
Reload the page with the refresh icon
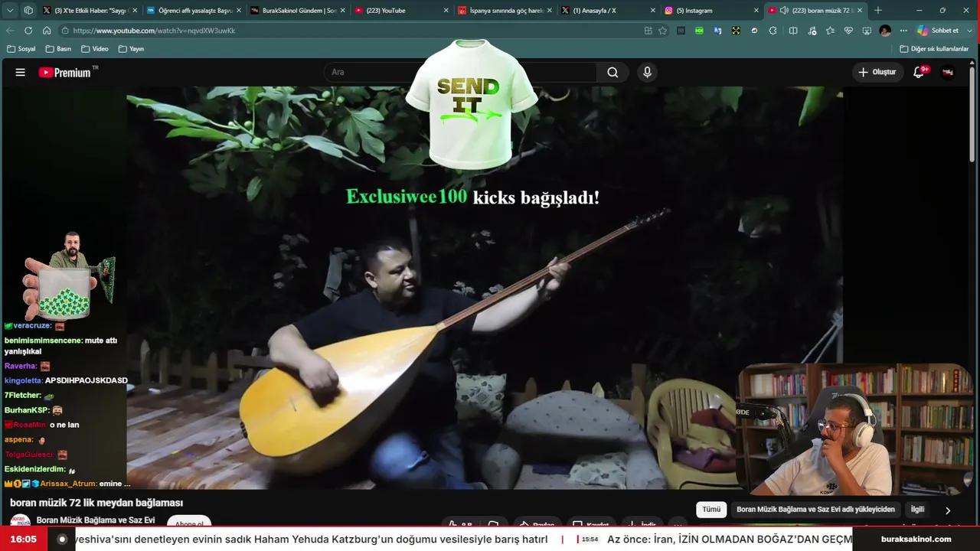click(x=28, y=31)
